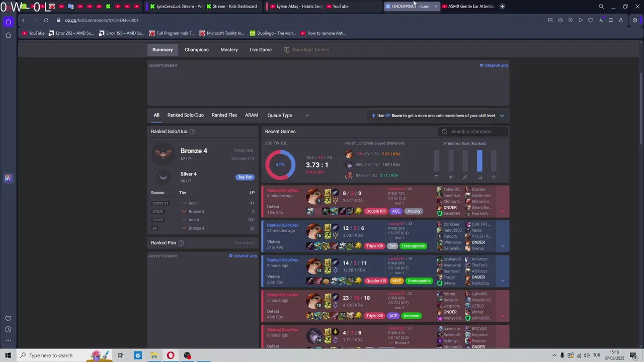Image resolution: width=644 pixels, height=362 pixels.
Task: Click info icon next to Ranked Solo/Duo
Action: (192, 132)
